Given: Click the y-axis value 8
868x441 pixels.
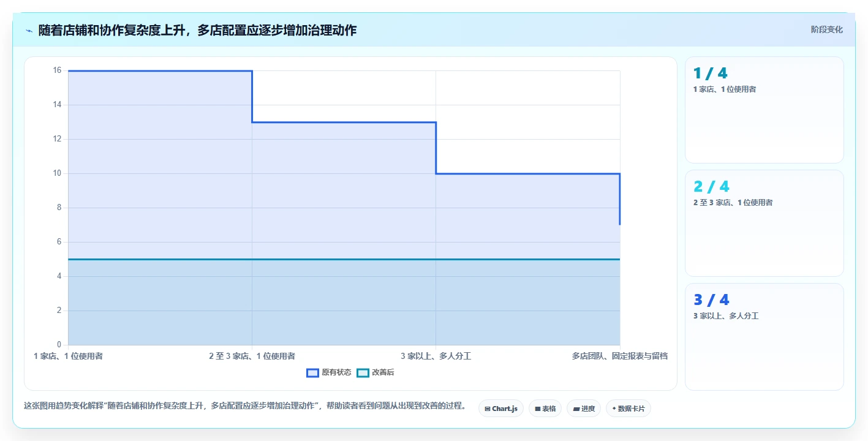Looking at the screenshot, I should click(x=59, y=208).
